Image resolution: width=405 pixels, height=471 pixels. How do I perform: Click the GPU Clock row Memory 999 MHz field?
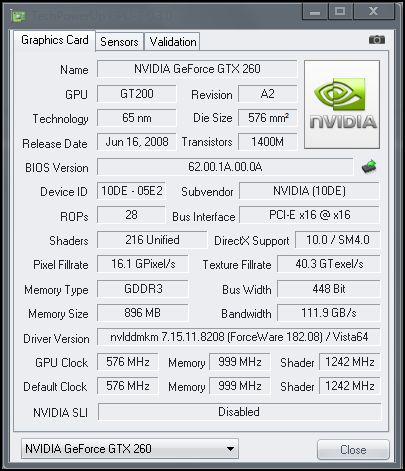tap(240, 362)
